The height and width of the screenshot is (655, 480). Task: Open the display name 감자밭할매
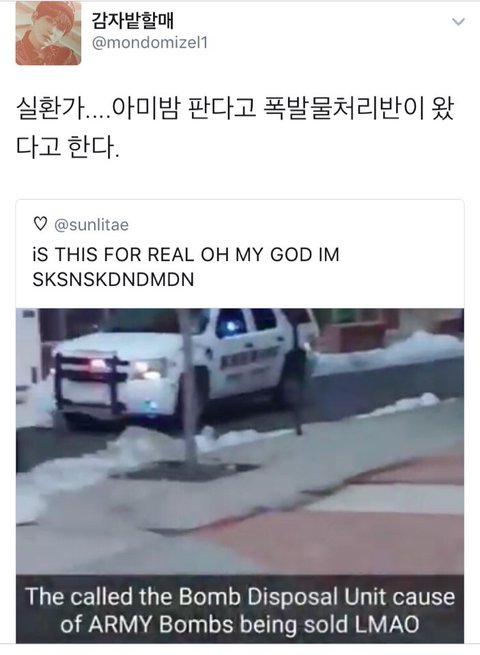pos(132,20)
